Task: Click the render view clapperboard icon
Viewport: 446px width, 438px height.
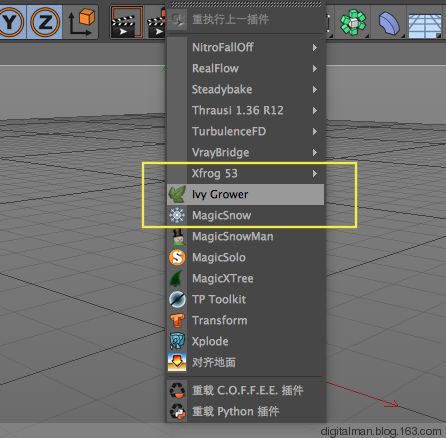Action: pyautogui.click(x=126, y=23)
